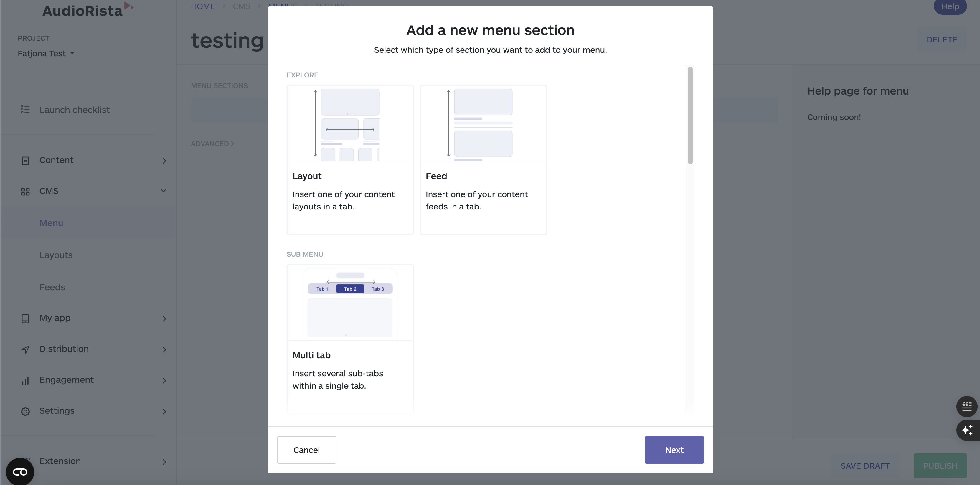
Task: Expand the ADVANCED menu sections
Action: point(212,143)
